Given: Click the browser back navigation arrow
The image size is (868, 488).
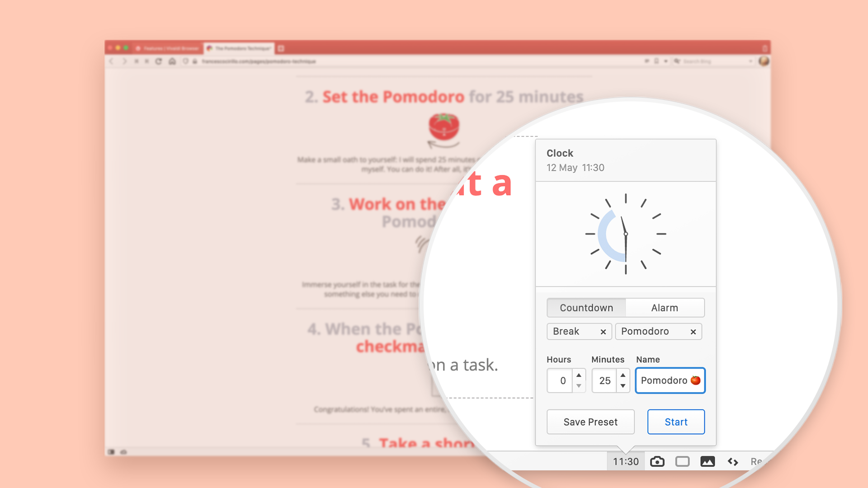Looking at the screenshot, I should (113, 61).
